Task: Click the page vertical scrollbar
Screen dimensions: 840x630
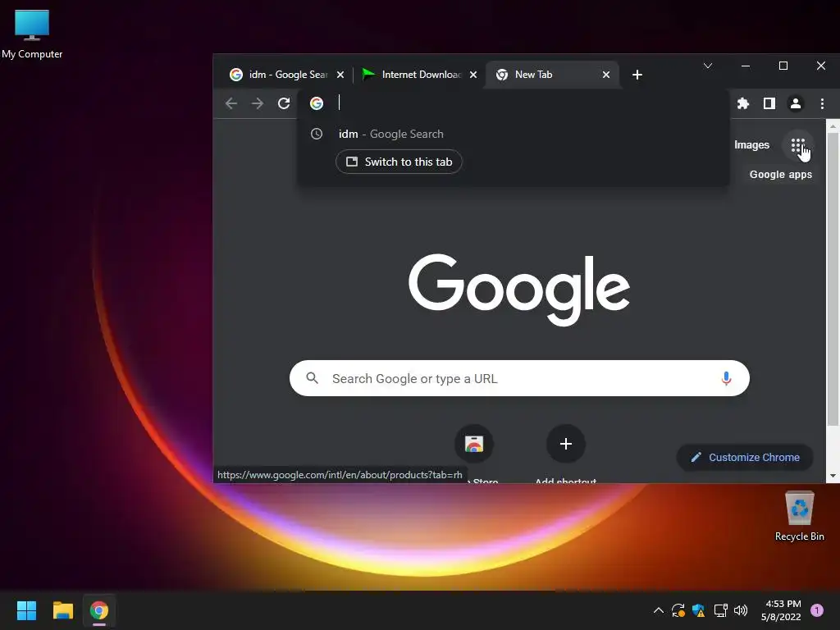Action: [833, 279]
